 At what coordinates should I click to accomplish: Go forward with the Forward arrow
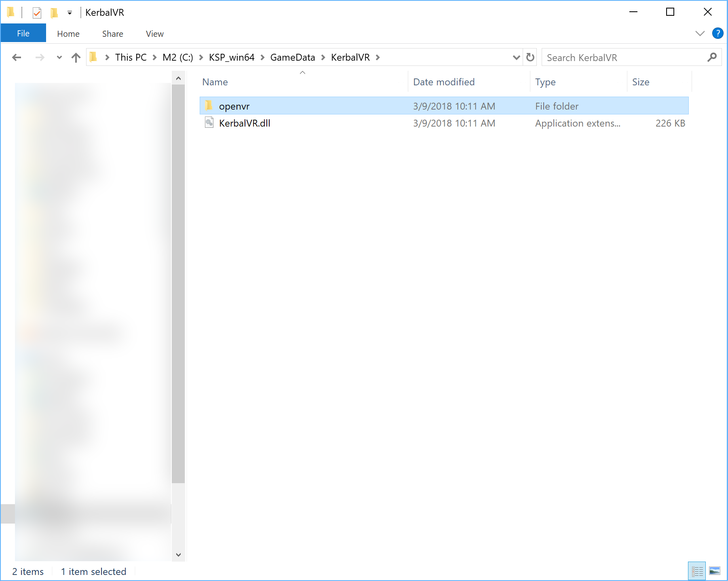40,57
